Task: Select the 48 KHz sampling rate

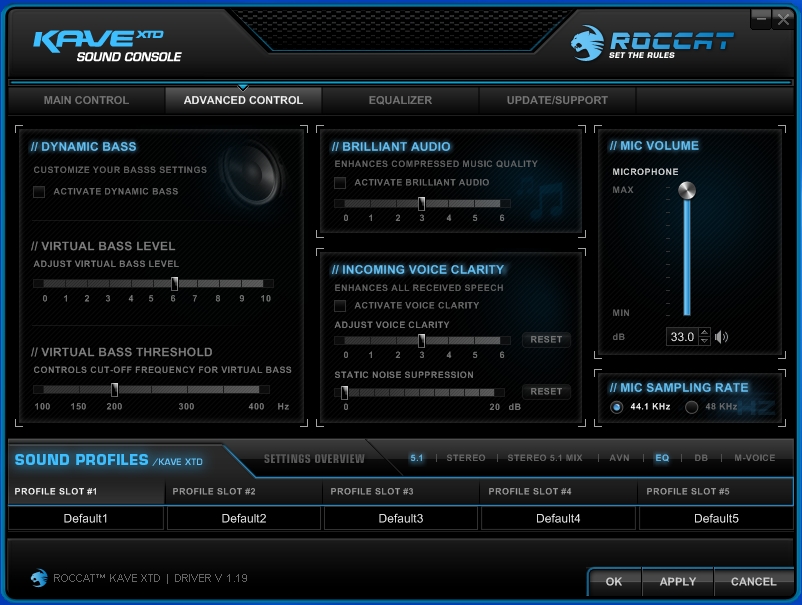Action: [691, 407]
